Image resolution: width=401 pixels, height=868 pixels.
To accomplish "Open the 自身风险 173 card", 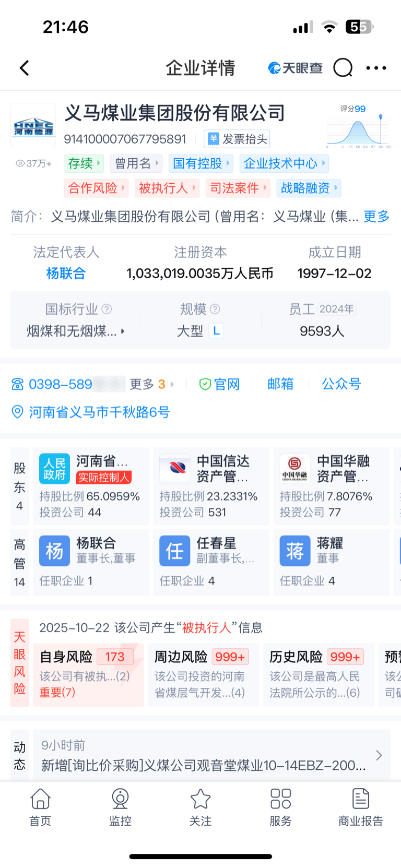I will pos(88,674).
